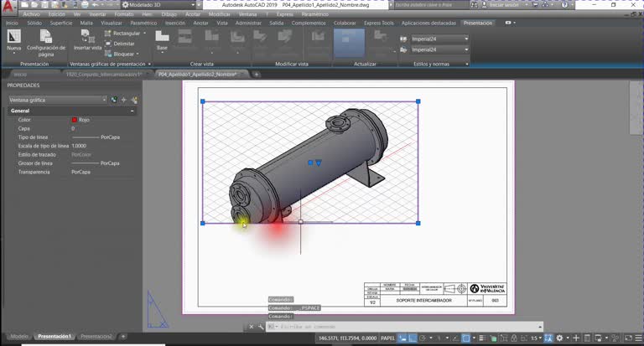Click the Plot printer icon in quick access toolbar
The image size is (644, 346).
coord(85,5)
